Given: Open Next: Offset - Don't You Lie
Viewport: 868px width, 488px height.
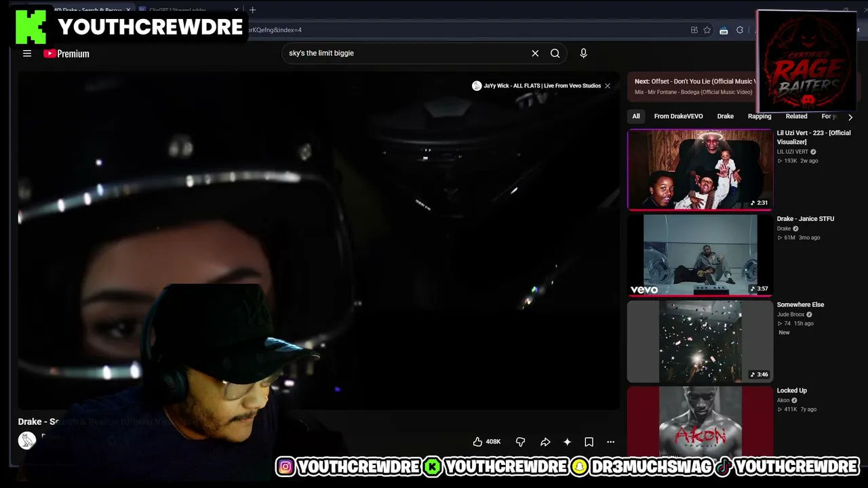Looking at the screenshot, I should pyautogui.click(x=694, y=81).
